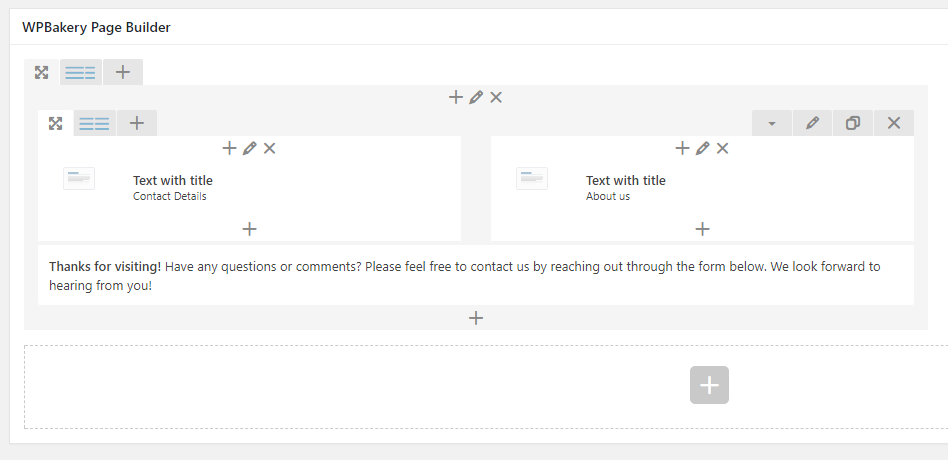Add new element in empty area
The height and width of the screenshot is (460, 948).
[x=709, y=385]
